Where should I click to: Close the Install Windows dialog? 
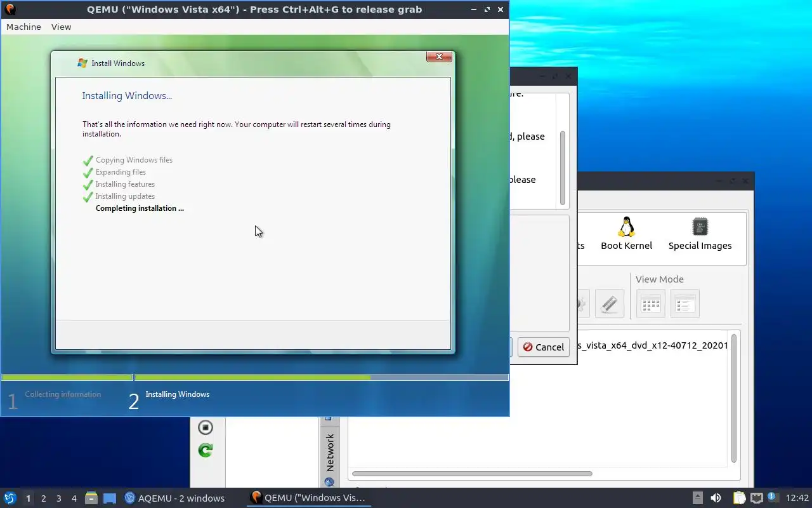click(439, 57)
